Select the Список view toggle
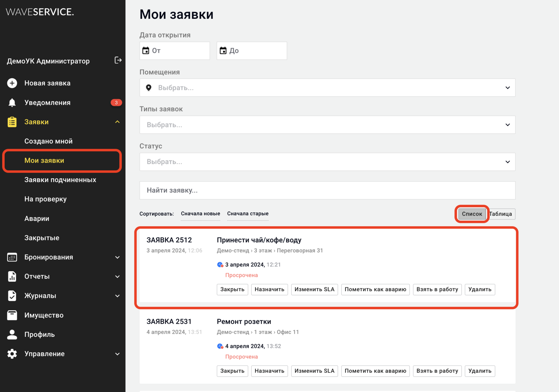This screenshot has width=559, height=392. click(x=472, y=214)
